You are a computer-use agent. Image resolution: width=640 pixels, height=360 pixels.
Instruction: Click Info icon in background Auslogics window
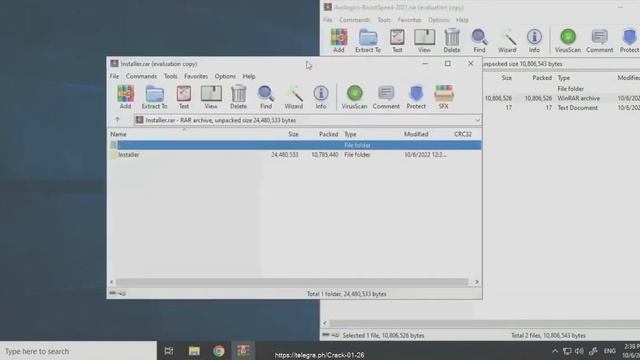(534, 41)
